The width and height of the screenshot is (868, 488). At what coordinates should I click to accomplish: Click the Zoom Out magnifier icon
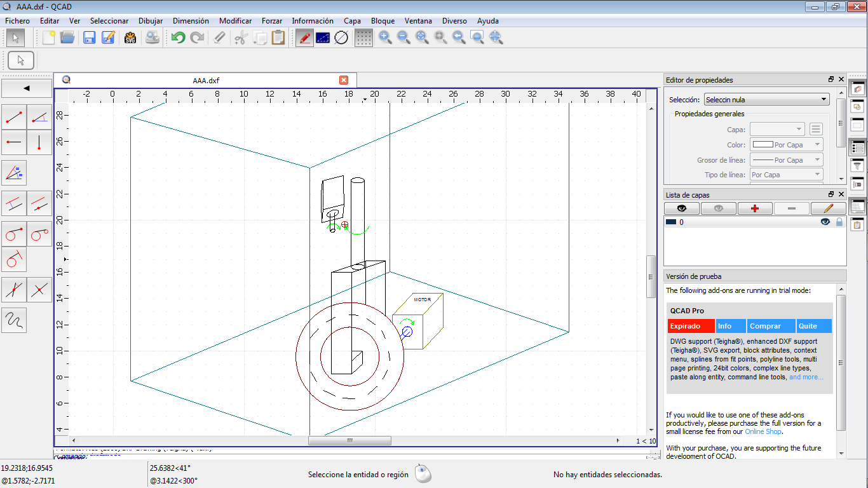403,37
